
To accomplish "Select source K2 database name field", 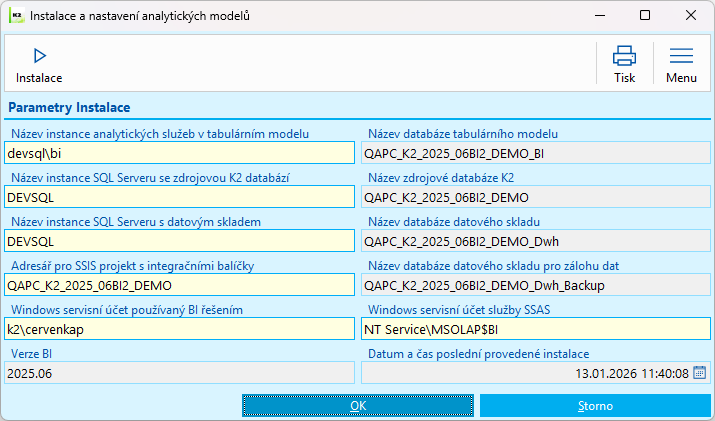I will pyautogui.click(x=536, y=197).
